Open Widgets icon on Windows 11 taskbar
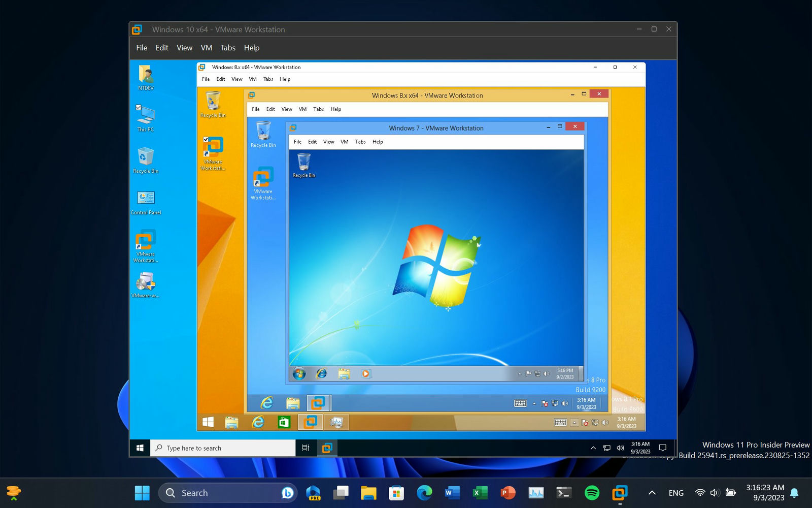Viewport: 812px width, 508px height. (x=14, y=493)
